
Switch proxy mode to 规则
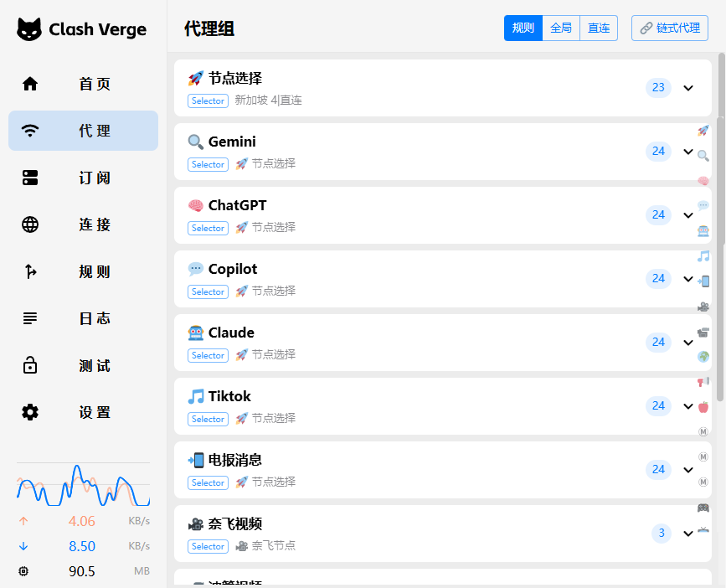click(x=523, y=28)
